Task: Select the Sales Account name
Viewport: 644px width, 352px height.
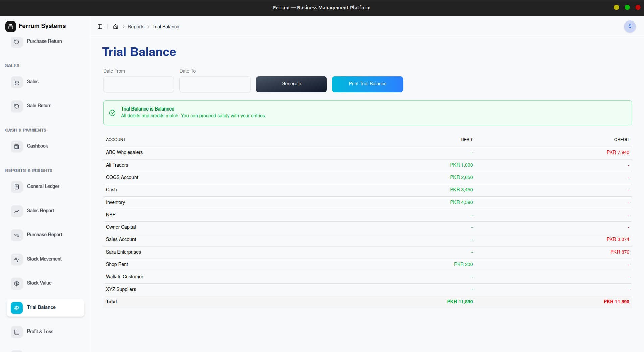Action: pyautogui.click(x=121, y=239)
